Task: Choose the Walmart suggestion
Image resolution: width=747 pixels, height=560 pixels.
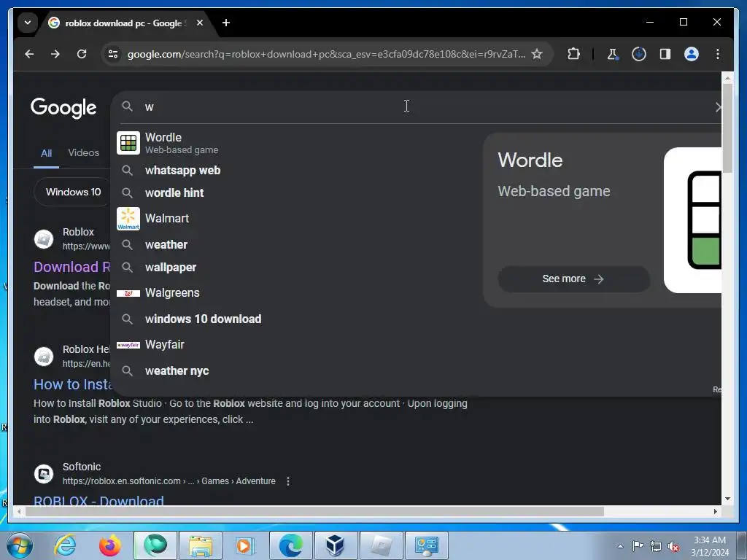Action: [295, 219]
